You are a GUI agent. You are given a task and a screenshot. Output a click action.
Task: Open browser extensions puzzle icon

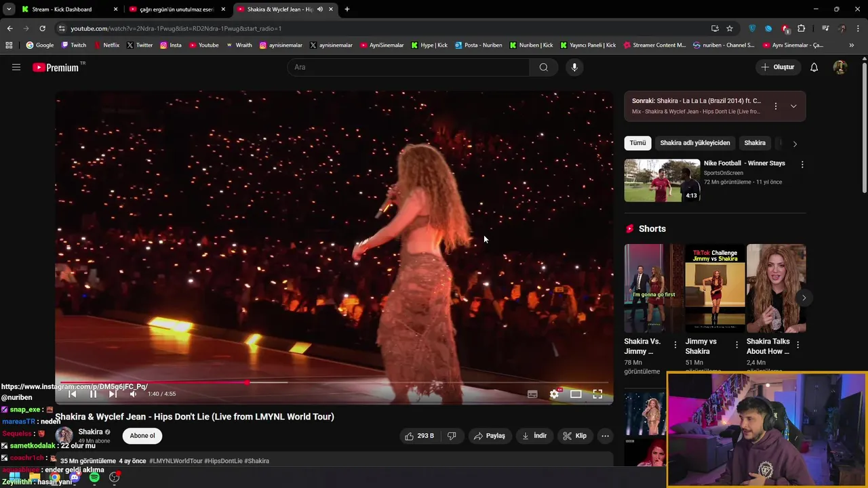pyautogui.click(x=802, y=28)
